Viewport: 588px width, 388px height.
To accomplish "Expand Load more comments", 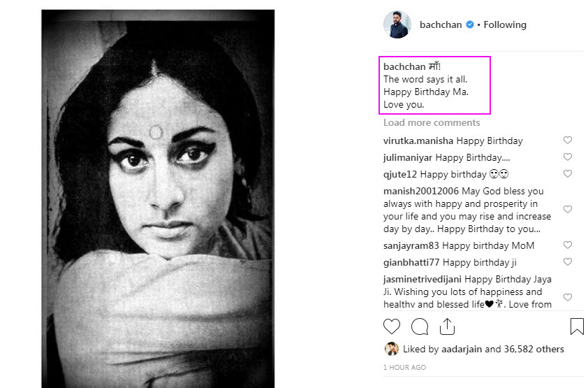I will point(432,123).
